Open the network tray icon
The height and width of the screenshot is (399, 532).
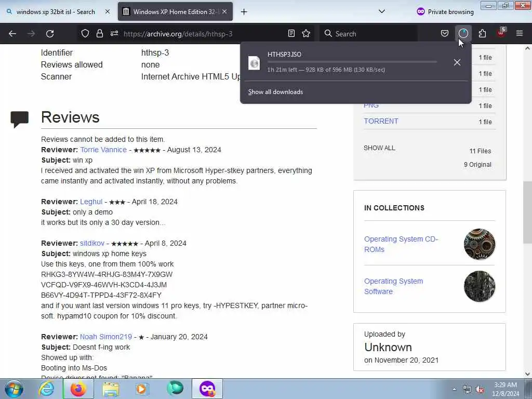(x=467, y=390)
